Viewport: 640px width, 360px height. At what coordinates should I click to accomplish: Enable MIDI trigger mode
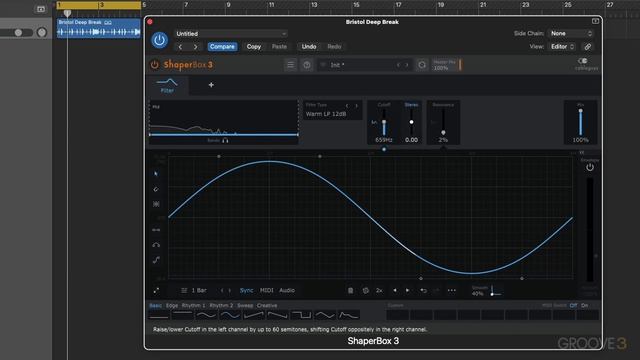[267, 290]
